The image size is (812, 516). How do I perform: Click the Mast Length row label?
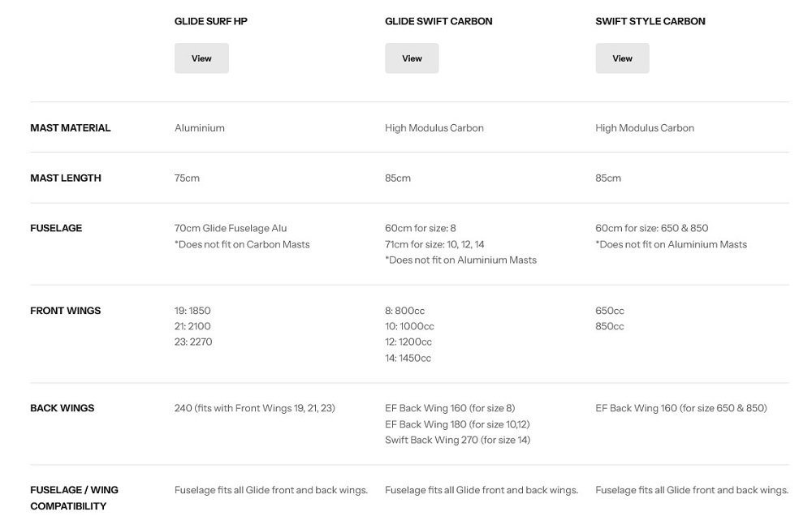point(66,178)
